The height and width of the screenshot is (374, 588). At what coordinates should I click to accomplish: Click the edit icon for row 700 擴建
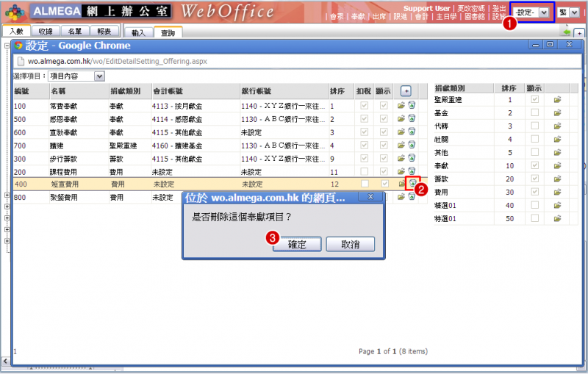[x=401, y=145]
